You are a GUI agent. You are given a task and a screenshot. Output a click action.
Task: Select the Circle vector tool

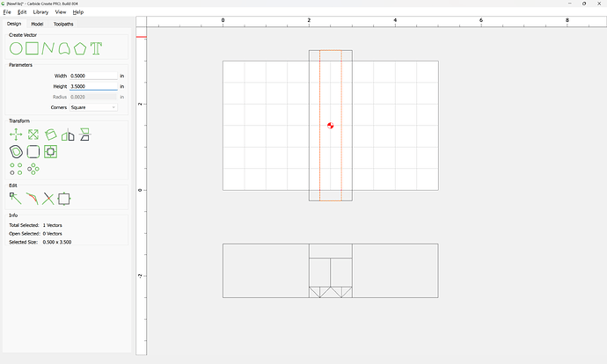coord(16,48)
